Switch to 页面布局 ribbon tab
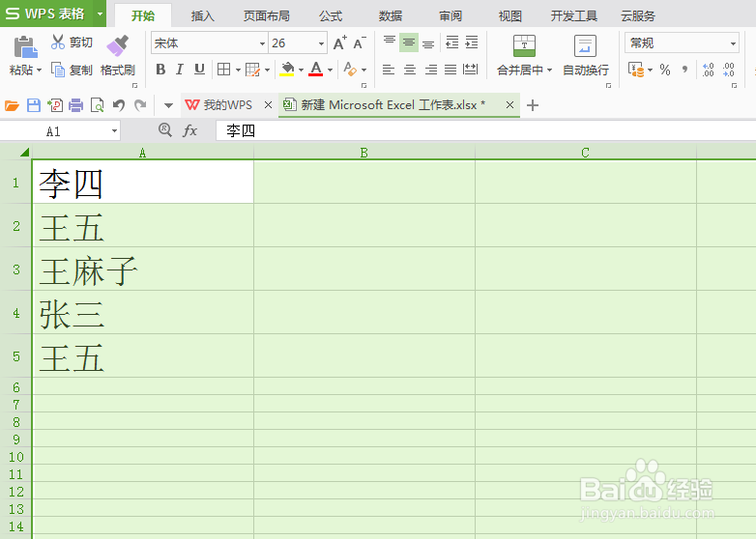The image size is (756, 539). [x=266, y=15]
